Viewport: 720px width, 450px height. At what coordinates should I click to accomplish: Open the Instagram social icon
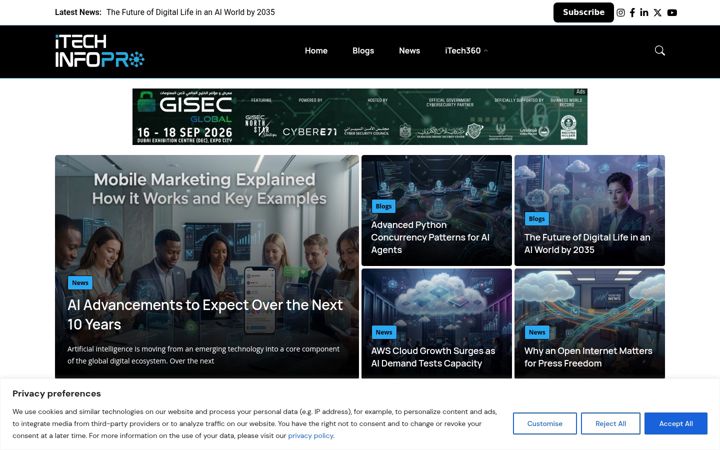tap(620, 12)
